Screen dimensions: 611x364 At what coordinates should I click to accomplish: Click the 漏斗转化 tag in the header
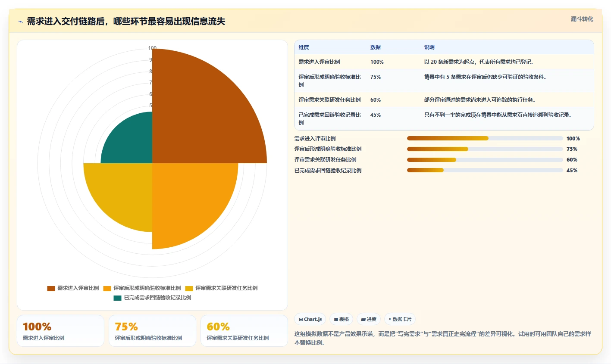tap(582, 19)
